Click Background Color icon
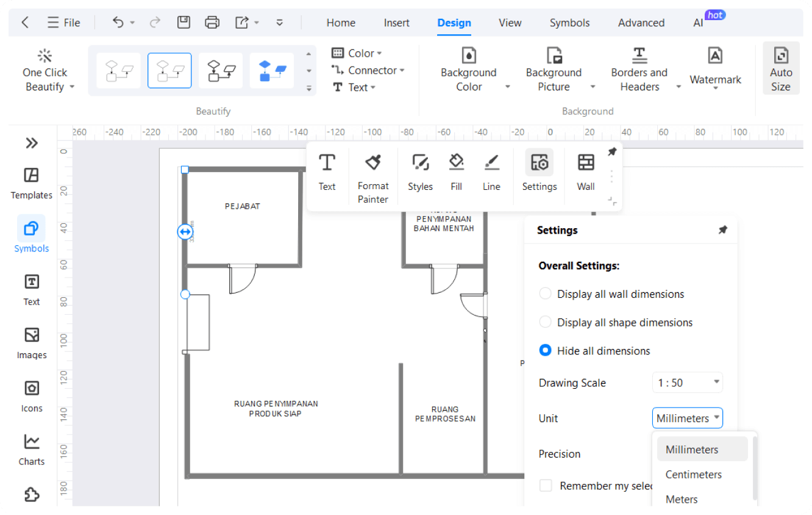Viewport: 812px width, 515px height. pyautogui.click(x=469, y=55)
